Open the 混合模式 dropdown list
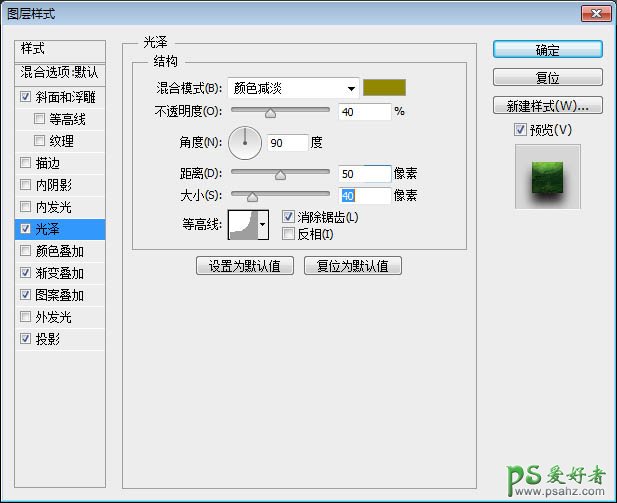Screen dimensions: 617x503 point(293,88)
